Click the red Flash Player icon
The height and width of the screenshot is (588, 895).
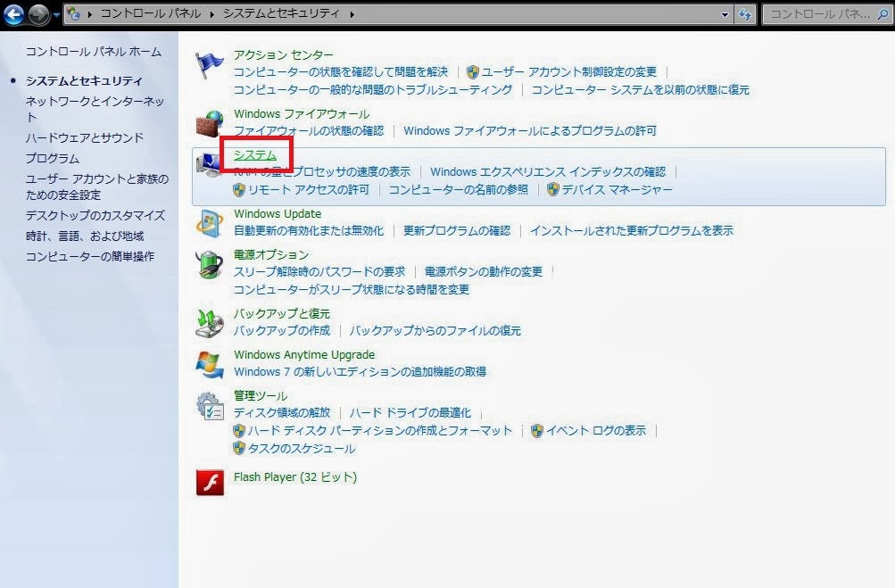click(210, 483)
